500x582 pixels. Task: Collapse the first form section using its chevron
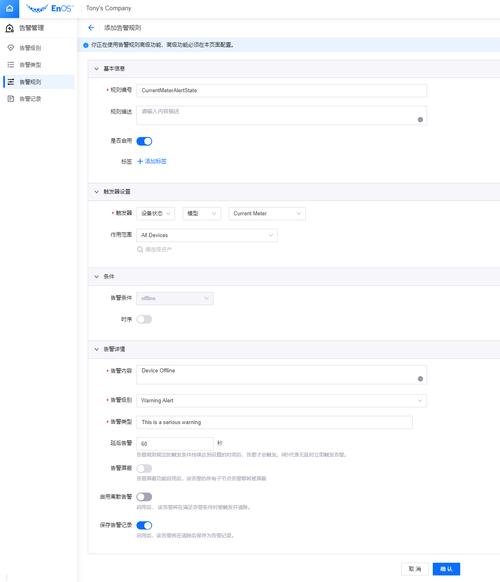pos(97,69)
